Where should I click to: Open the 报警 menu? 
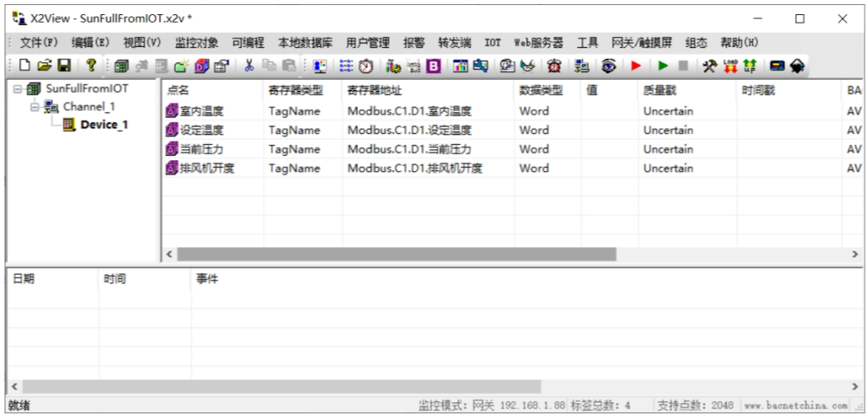point(414,43)
